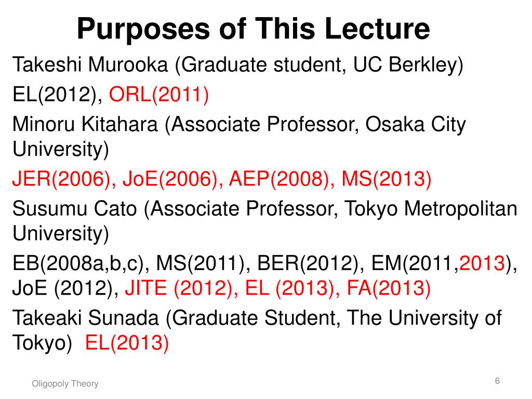Click the Oligopoly Theory footer text
532x399 pixels.
click(65, 384)
